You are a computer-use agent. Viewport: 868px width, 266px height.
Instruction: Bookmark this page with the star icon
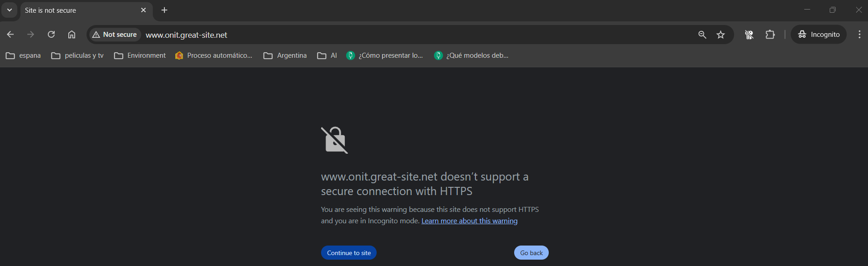coord(720,35)
